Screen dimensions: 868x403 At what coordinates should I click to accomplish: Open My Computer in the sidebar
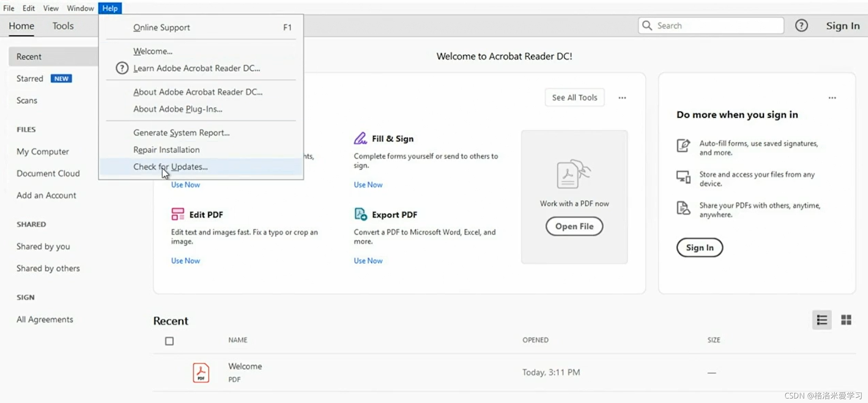point(43,152)
